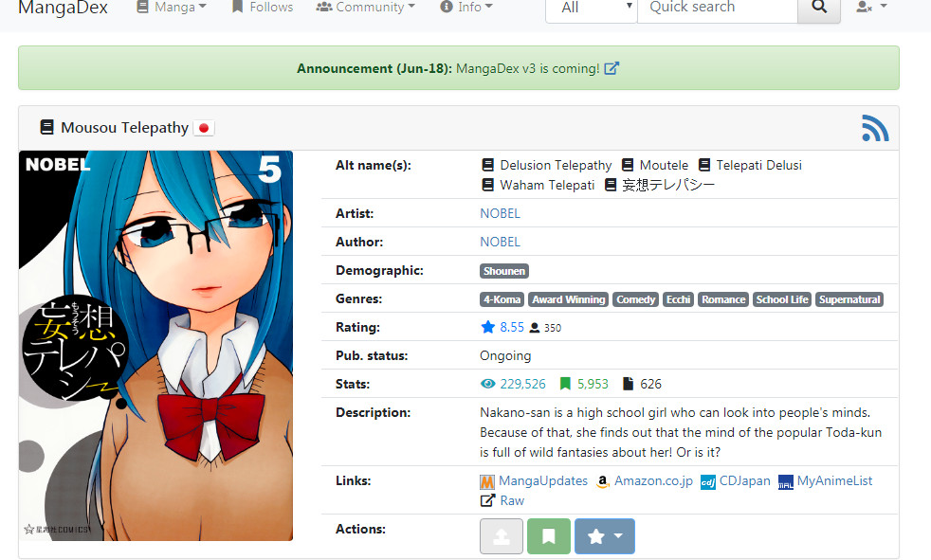Open the star rating dropdown button
The image size is (931, 560).
[605, 536]
